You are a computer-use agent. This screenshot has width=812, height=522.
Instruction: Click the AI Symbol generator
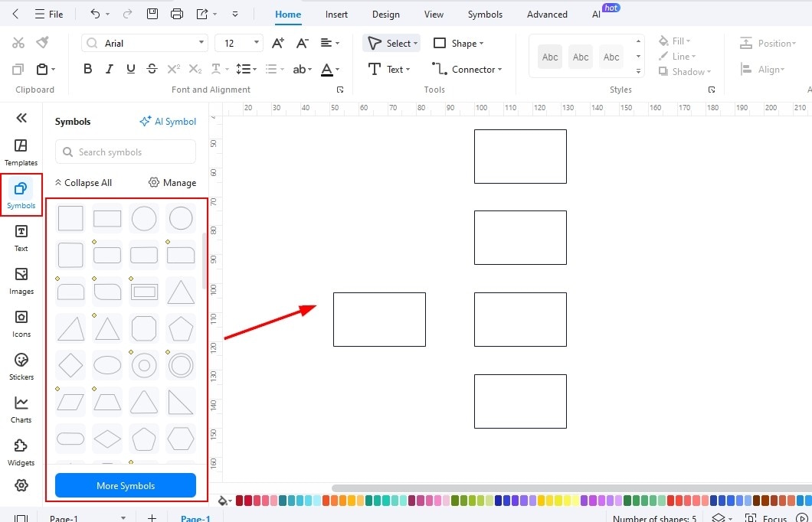pos(168,121)
